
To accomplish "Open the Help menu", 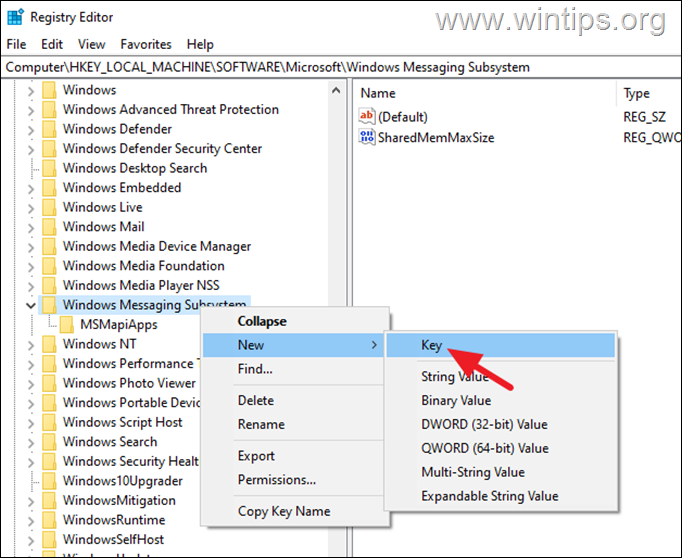I will (x=200, y=44).
